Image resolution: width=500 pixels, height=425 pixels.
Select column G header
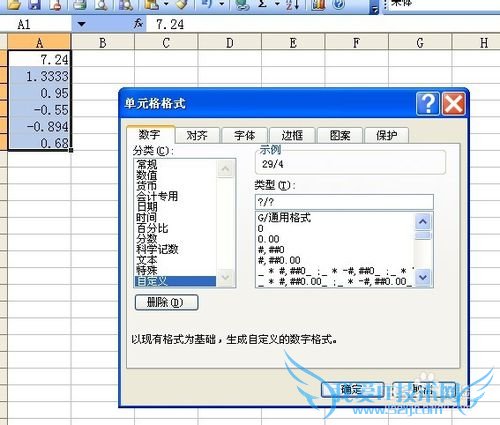tap(420, 43)
